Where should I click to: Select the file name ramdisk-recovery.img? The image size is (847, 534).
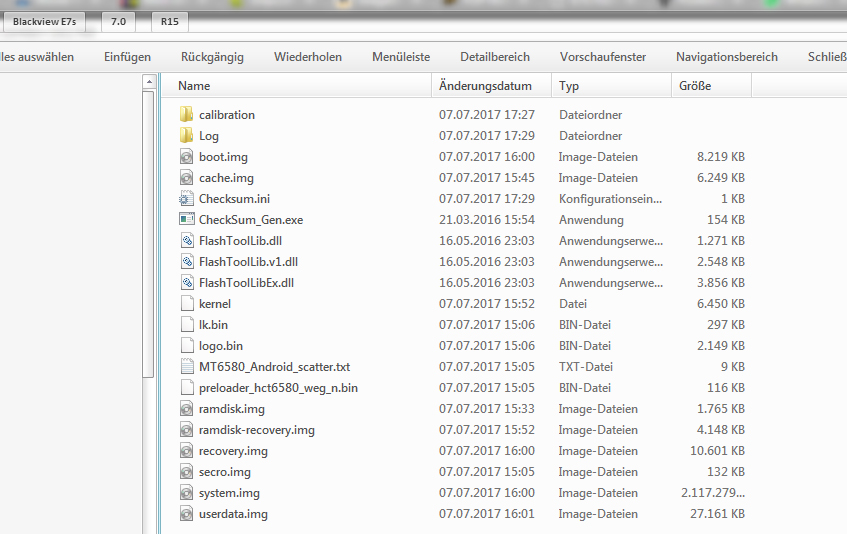[x=257, y=430]
